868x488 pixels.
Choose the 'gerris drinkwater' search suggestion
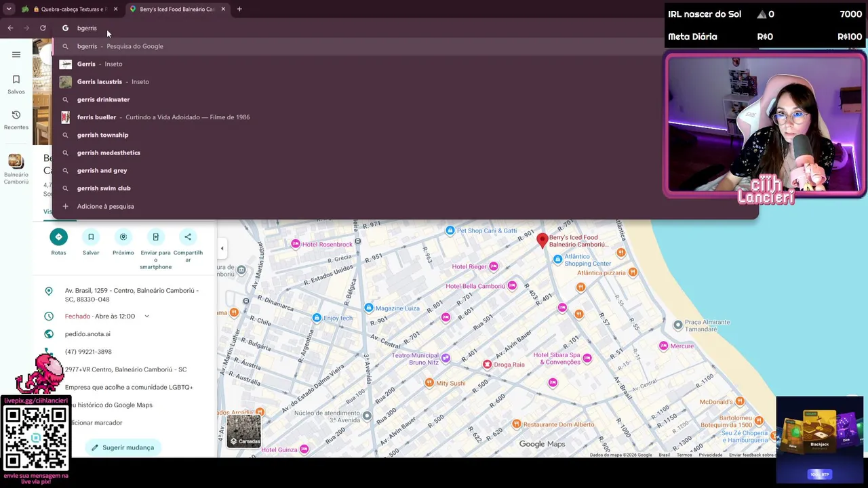405,100
